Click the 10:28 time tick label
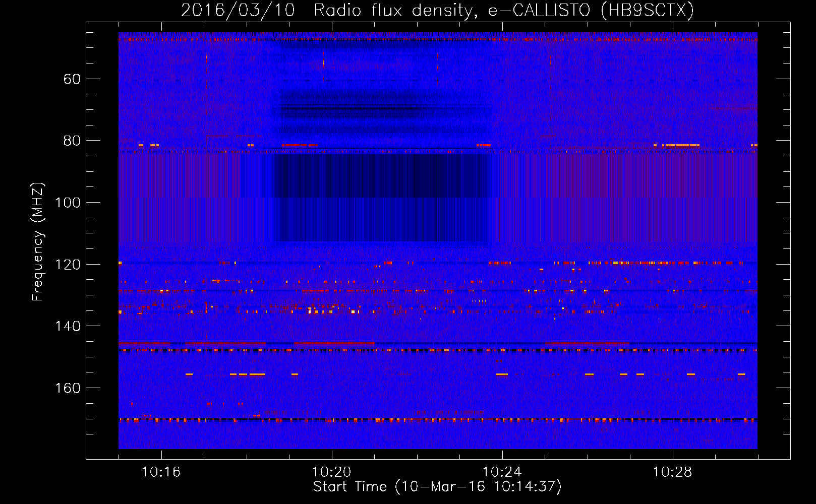 (673, 472)
